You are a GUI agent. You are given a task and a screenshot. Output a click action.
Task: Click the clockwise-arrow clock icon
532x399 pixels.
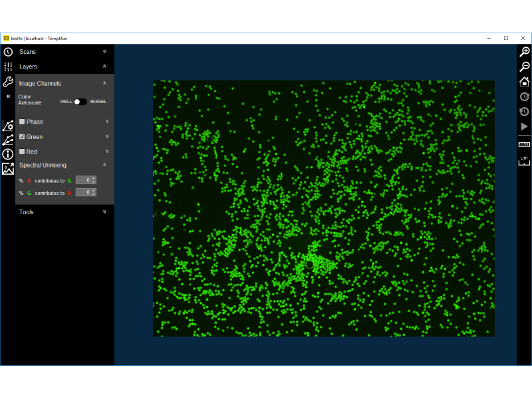click(525, 96)
